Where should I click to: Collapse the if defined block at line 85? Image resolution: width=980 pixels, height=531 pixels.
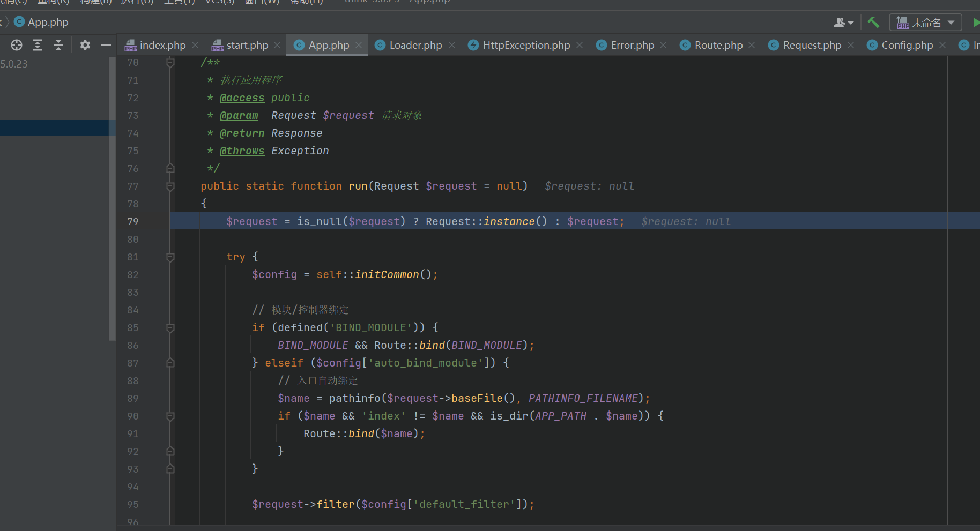pos(170,327)
